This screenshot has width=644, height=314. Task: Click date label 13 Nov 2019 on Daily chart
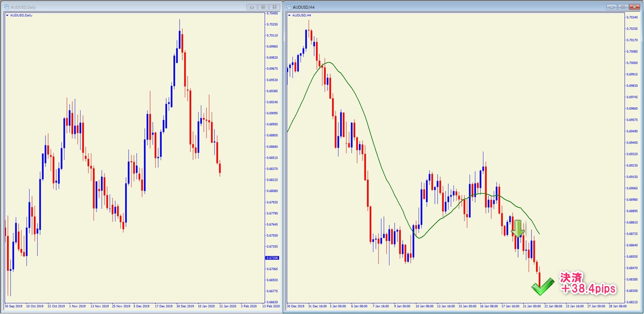pyautogui.click(x=100, y=306)
